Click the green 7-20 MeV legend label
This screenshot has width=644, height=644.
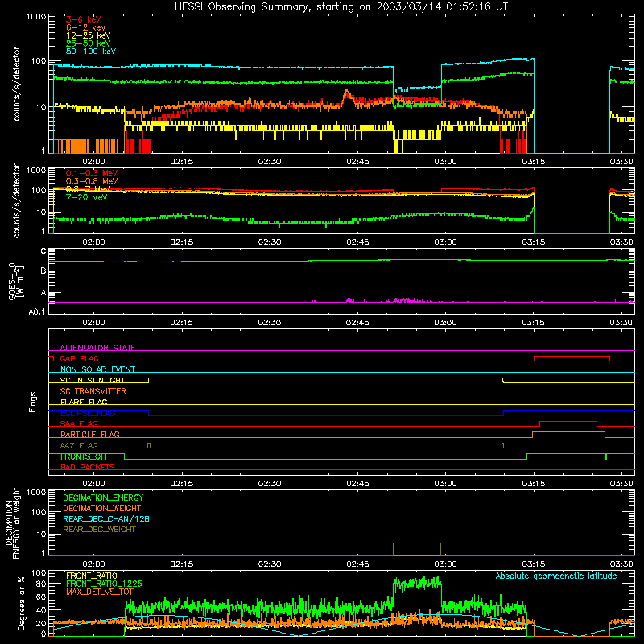[x=87, y=197]
